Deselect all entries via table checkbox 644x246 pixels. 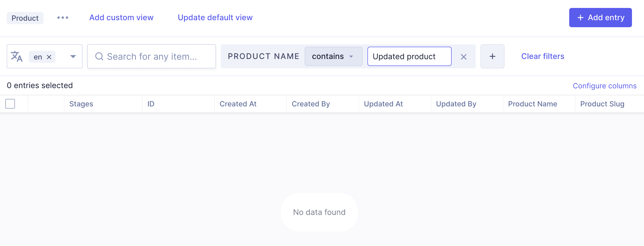click(x=10, y=103)
